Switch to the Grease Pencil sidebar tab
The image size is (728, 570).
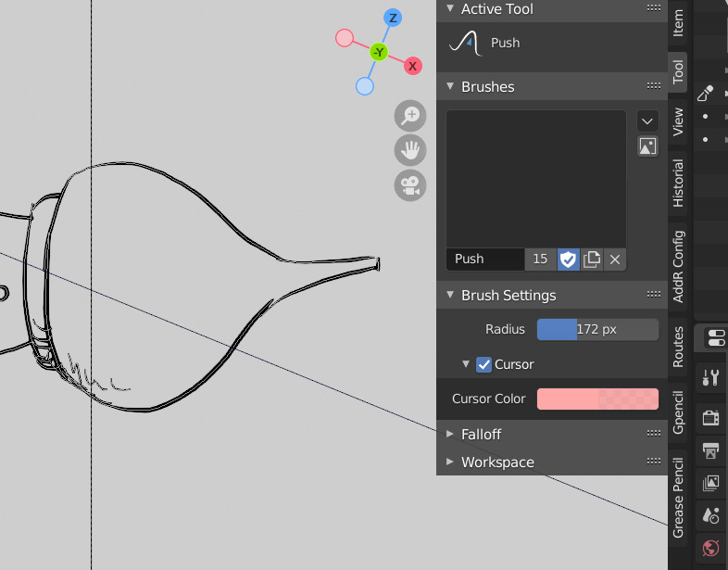pyautogui.click(x=678, y=498)
